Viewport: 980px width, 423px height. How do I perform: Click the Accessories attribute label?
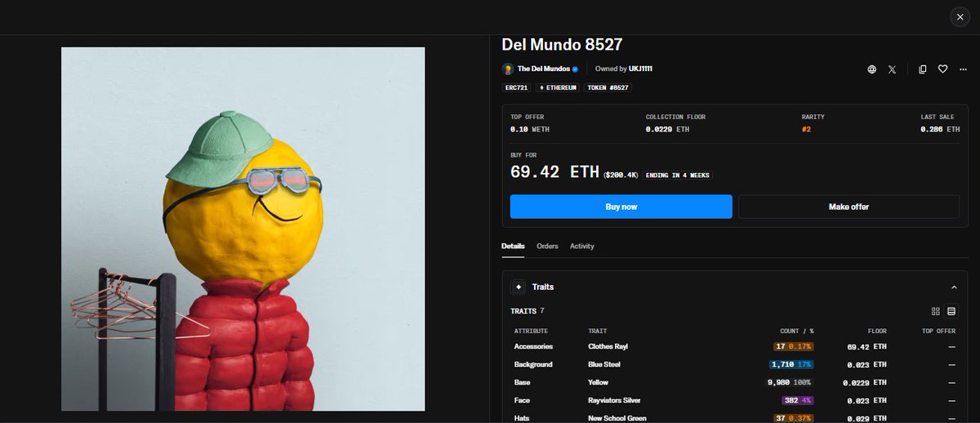click(533, 346)
